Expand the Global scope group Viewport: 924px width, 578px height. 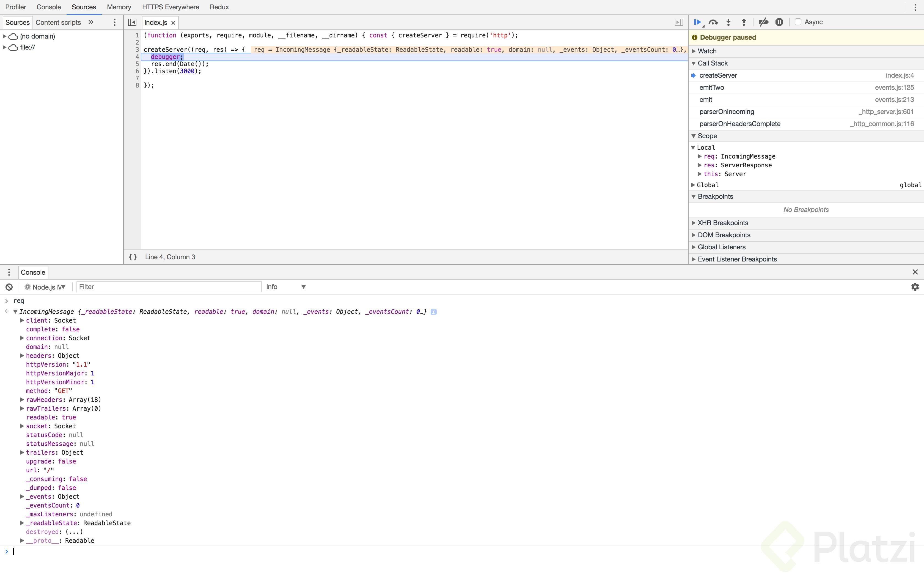693,185
